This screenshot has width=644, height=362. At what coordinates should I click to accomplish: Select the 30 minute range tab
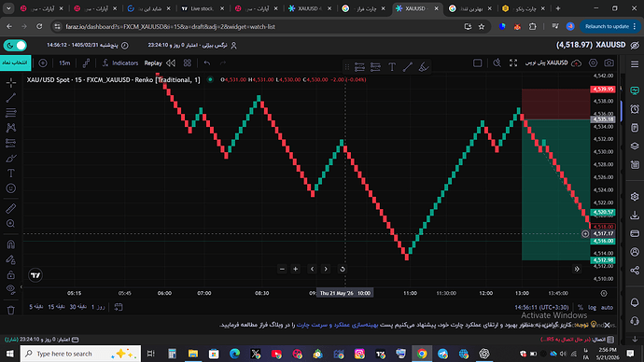(x=77, y=307)
